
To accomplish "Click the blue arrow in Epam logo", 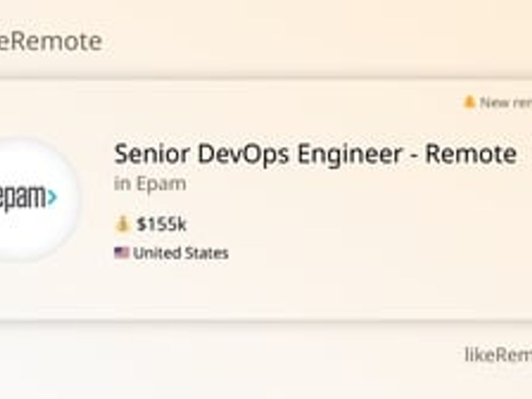I will click(x=53, y=197).
